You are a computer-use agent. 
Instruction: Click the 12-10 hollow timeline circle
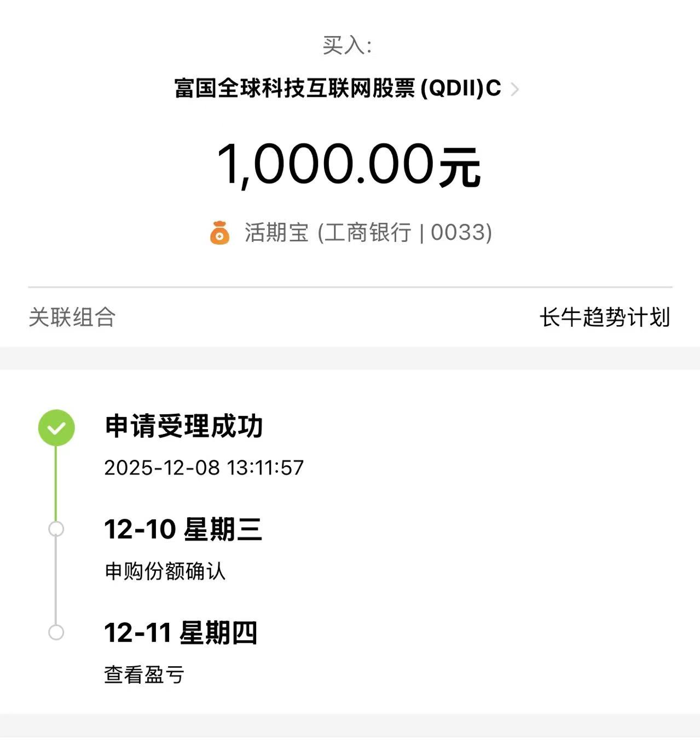[x=56, y=529]
